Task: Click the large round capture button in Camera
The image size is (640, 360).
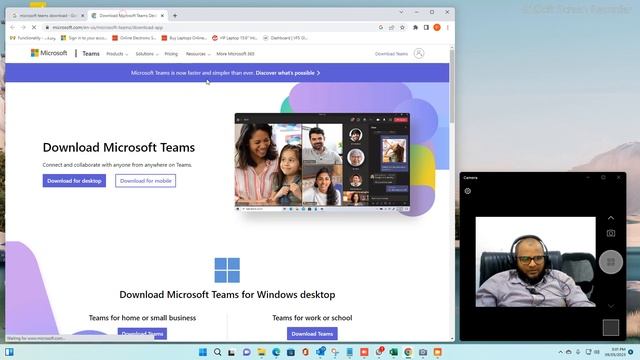Action: pyautogui.click(x=611, y=262)
